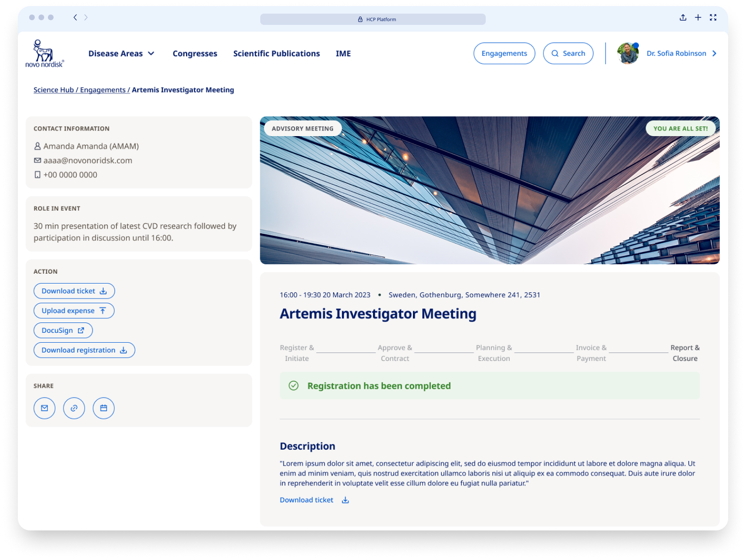Image resolution: width=746 pixels, height=560 pixels.
Task: Click the YOU ARE ALL SET! badge
Action: coord(681,129)
